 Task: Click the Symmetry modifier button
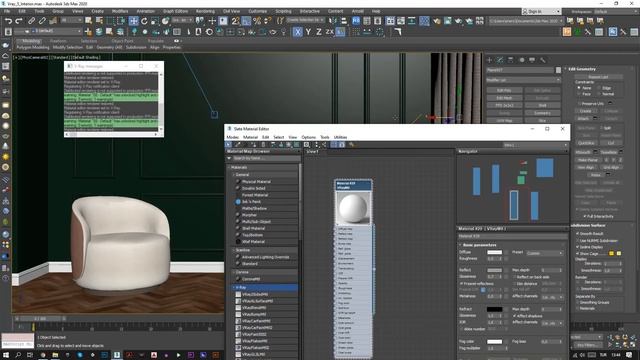click(x=542, y=113)
